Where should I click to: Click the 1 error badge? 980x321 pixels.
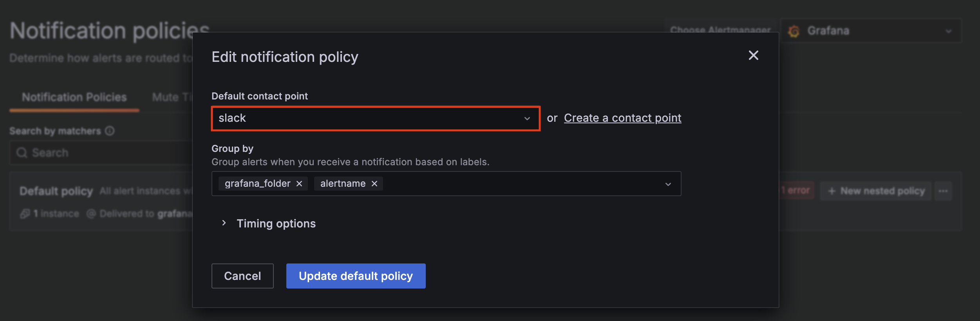(x=796, y=191)
